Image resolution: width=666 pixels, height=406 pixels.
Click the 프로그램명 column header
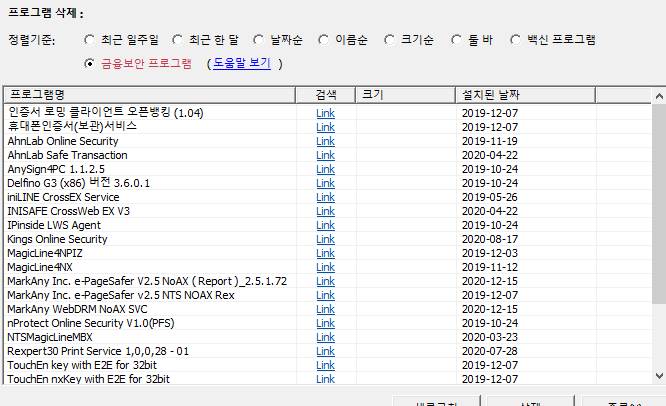(x=150, y=95)
